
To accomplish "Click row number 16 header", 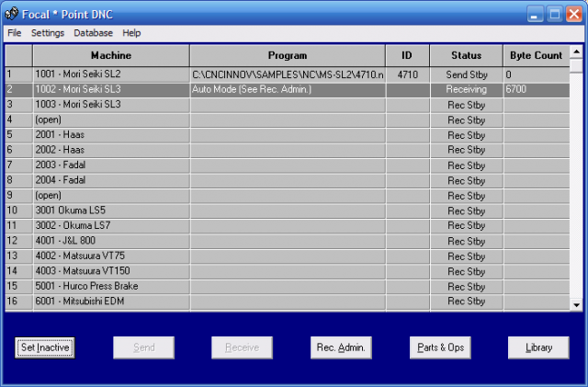I will point(18,302).
